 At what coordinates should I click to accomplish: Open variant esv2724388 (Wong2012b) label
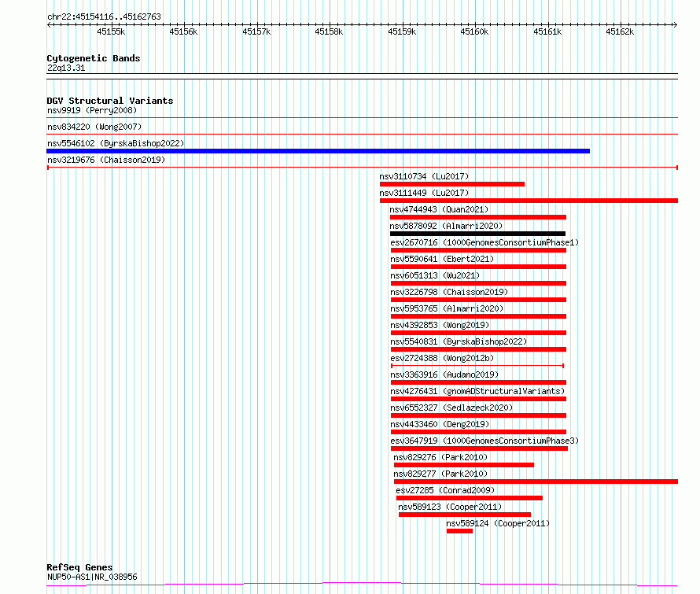pos(442,358)
